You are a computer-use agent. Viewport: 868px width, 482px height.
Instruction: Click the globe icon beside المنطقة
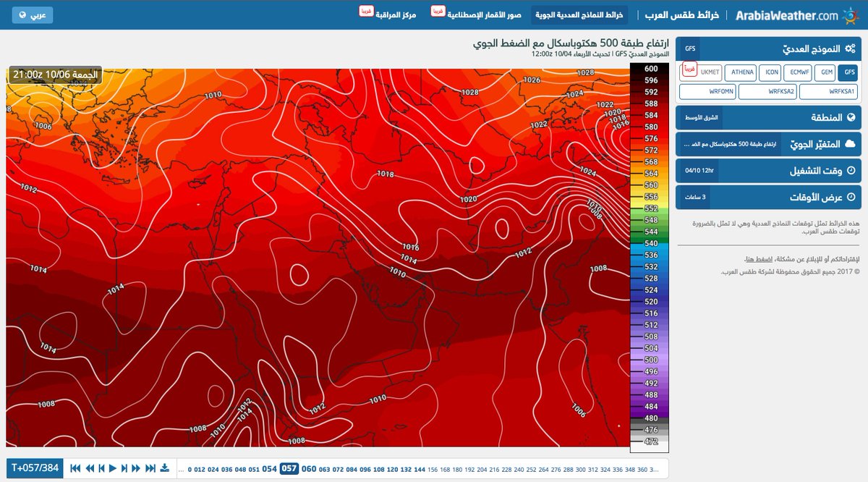(x=851, y=117)
